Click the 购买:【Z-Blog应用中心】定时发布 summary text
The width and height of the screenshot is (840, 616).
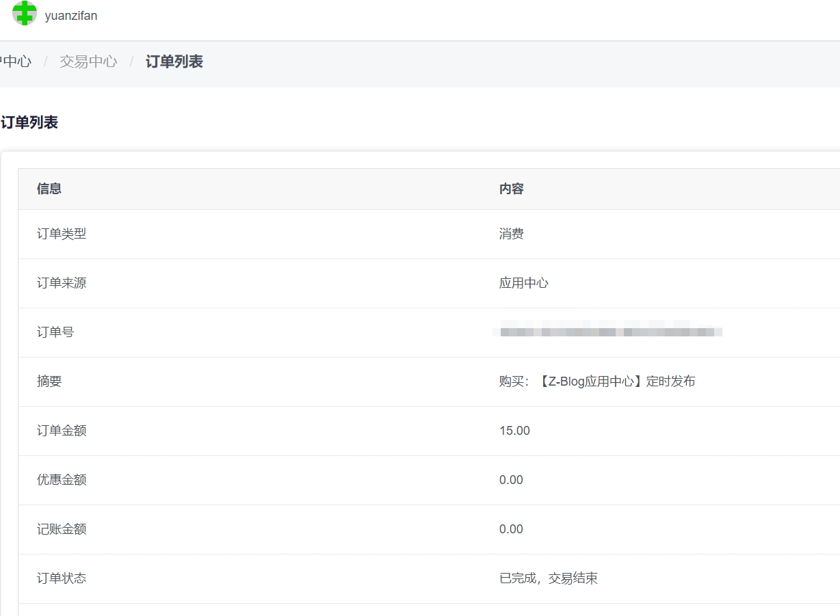(596, 381)
